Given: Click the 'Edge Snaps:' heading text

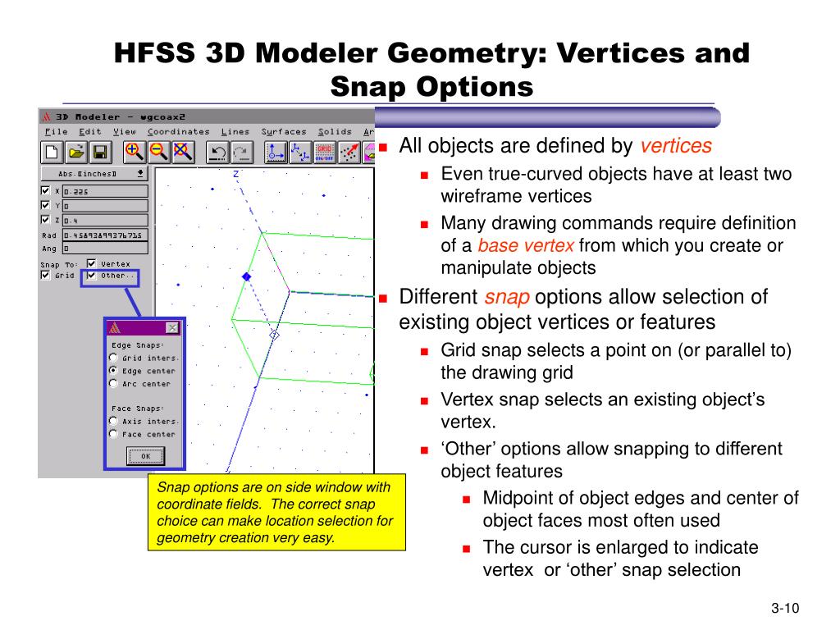Looking at the screenshot, I should (x=138, y=345).
